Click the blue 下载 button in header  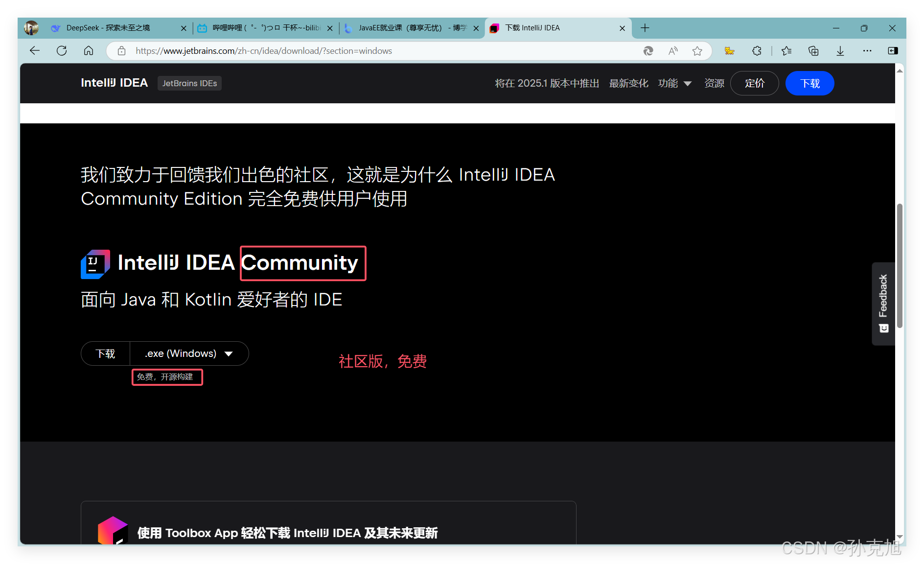pyautogui.click(x=809, y=83)
